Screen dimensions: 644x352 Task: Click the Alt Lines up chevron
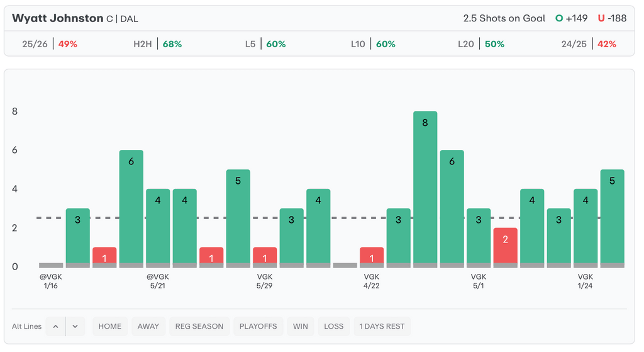click(55, 326)
